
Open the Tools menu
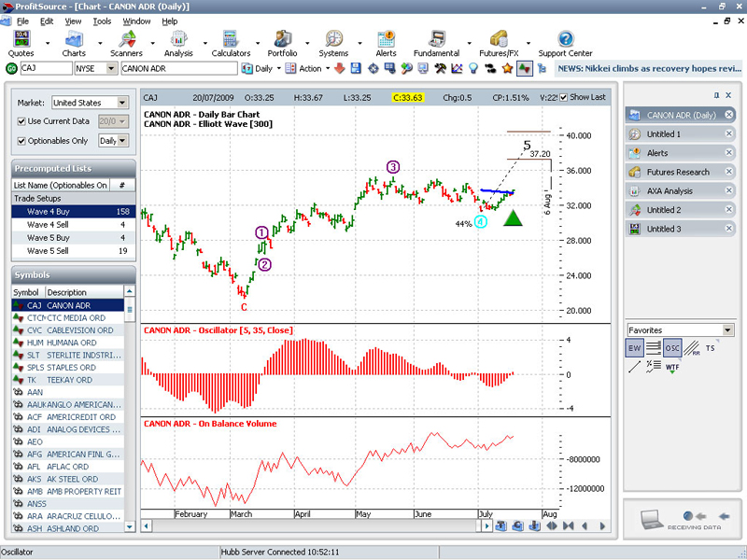pos(102,21)
